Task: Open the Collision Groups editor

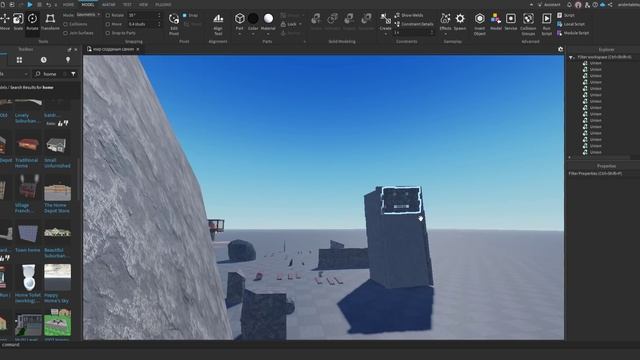Action: click(x=528, y=24)
